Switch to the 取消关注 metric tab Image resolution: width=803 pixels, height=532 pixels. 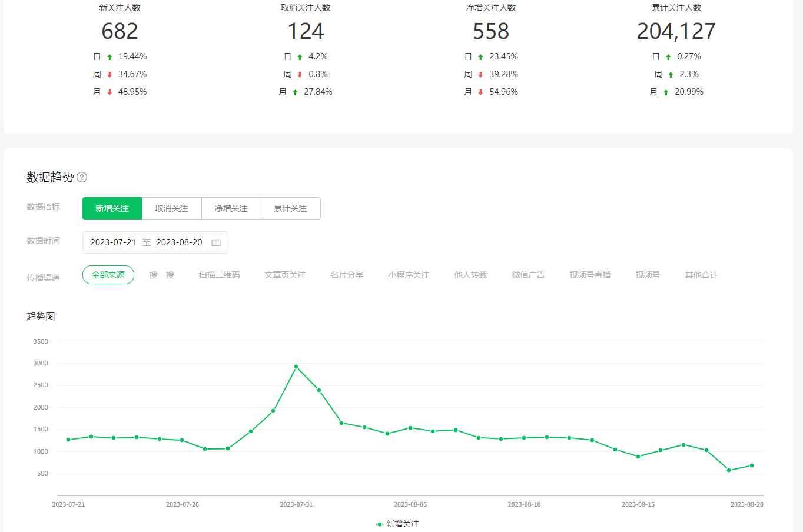[171, 208]
